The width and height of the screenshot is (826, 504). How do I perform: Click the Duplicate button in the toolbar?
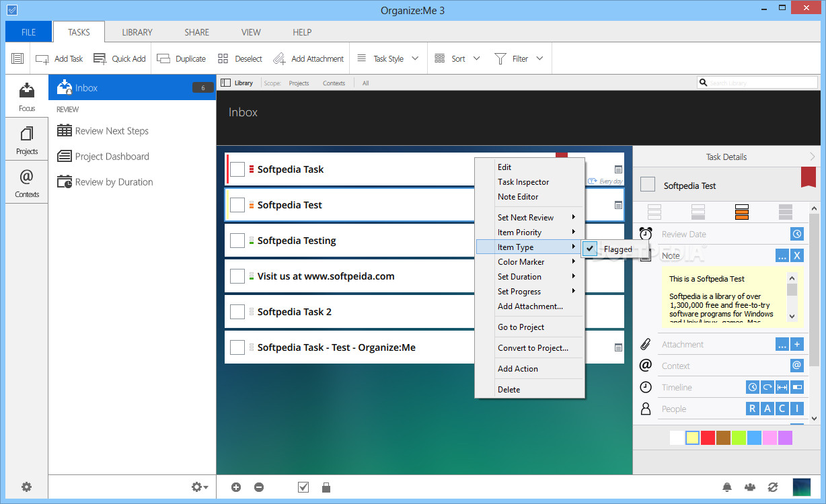(x=181, y=58)
